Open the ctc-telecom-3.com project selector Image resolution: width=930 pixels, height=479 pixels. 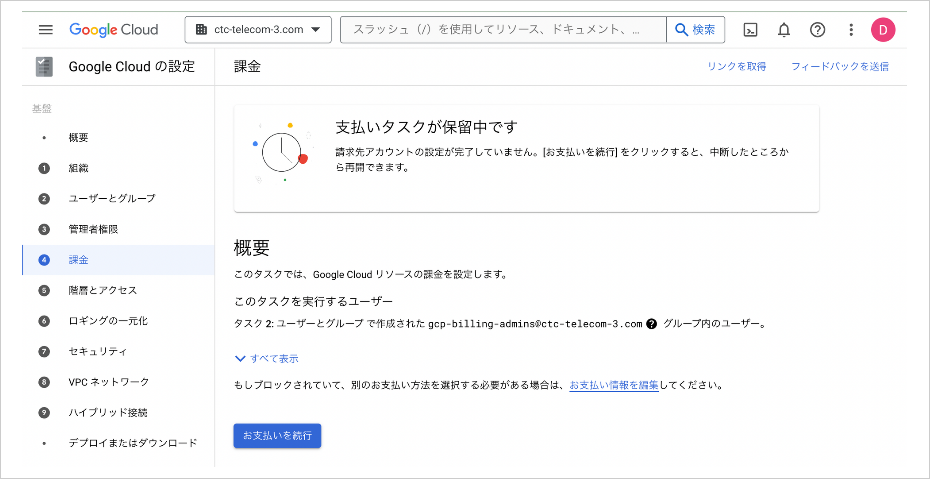coord(258,30)
